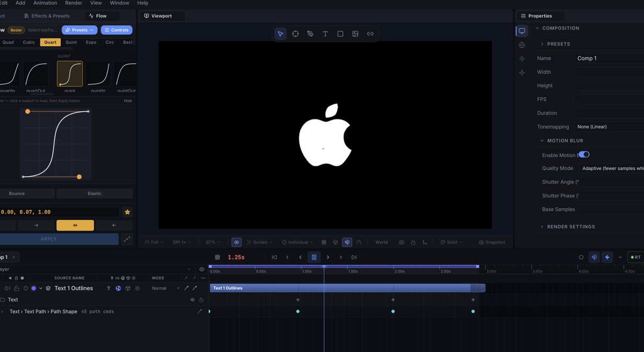
Task: Click the grid icon left of 1.25s timecode
Action: (x=217, y=257)
